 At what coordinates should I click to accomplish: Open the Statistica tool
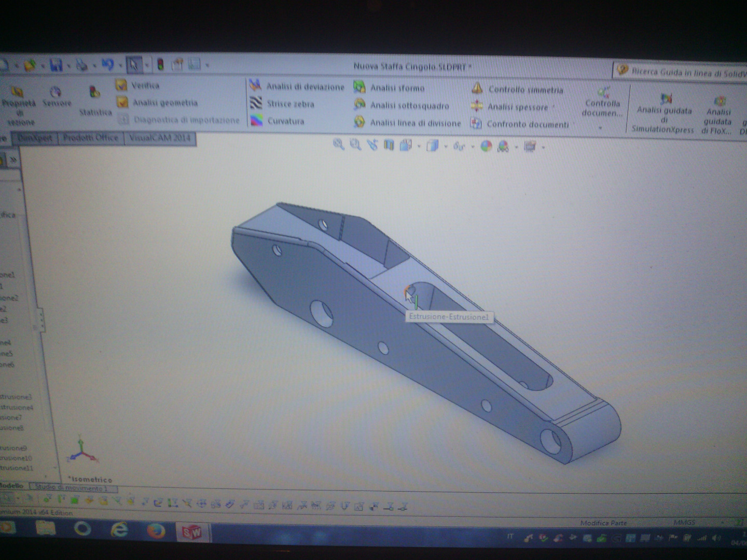95,102
